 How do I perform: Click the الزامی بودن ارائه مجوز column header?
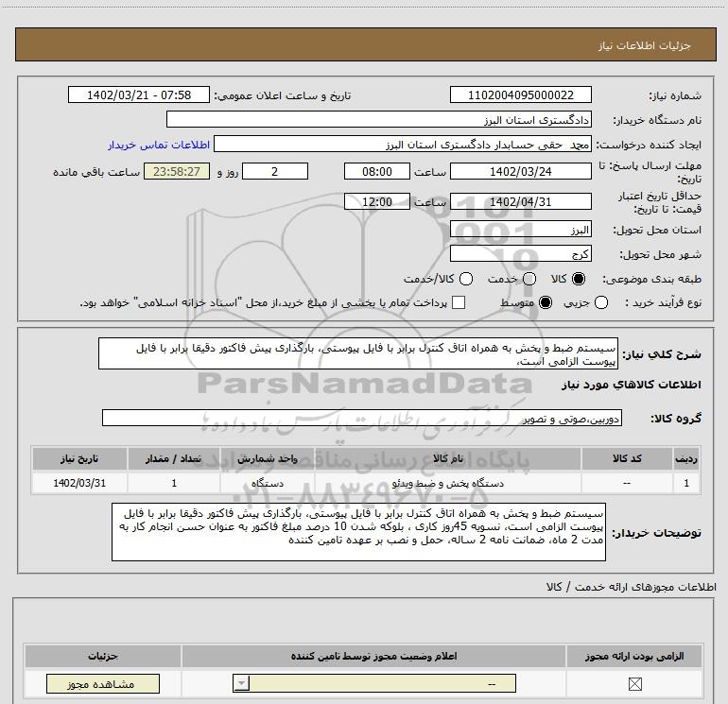pyautogui.click(x=634, y=656)
